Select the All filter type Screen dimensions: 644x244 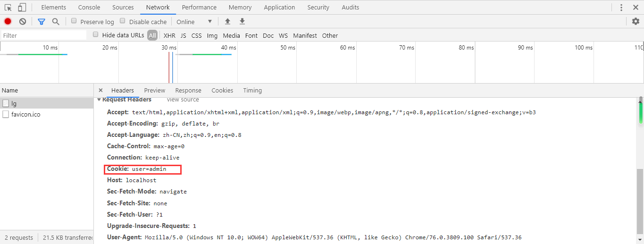(152, 35)
